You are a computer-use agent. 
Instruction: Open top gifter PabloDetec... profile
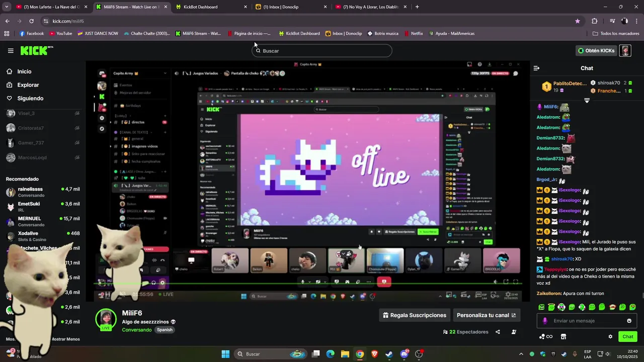pyautogui.click(x=564, y=86)
